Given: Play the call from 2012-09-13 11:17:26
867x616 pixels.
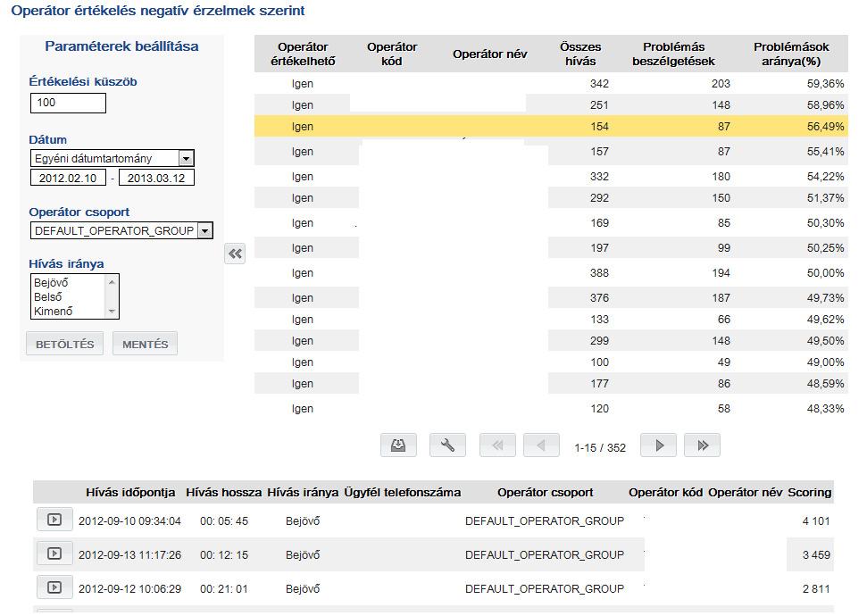Looking at the screenshot, I should [x=54, y=553].
